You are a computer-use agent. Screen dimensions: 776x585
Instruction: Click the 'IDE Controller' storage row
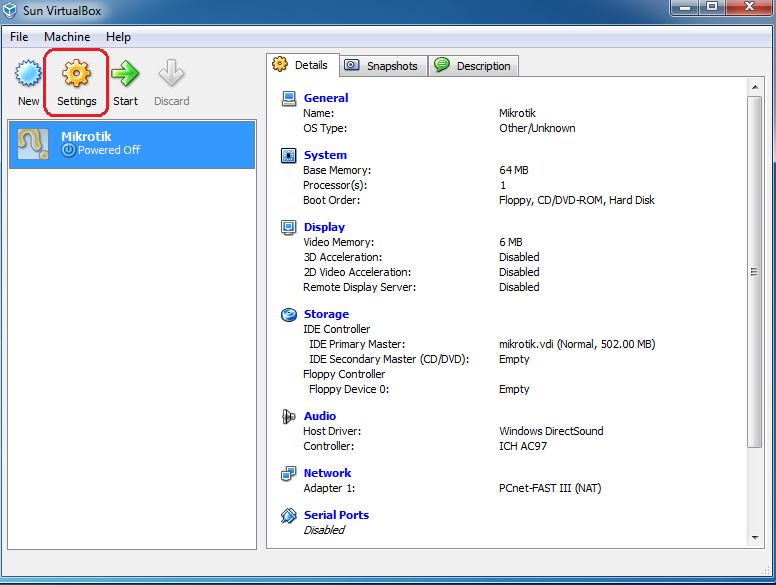pos(337,329)
